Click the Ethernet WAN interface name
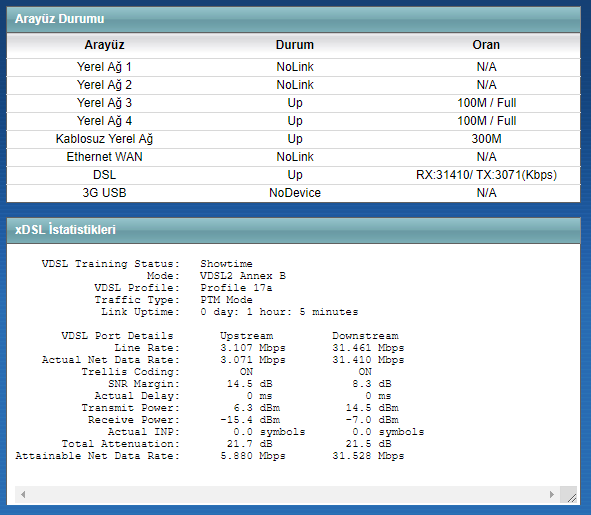 tap(104, 157)
